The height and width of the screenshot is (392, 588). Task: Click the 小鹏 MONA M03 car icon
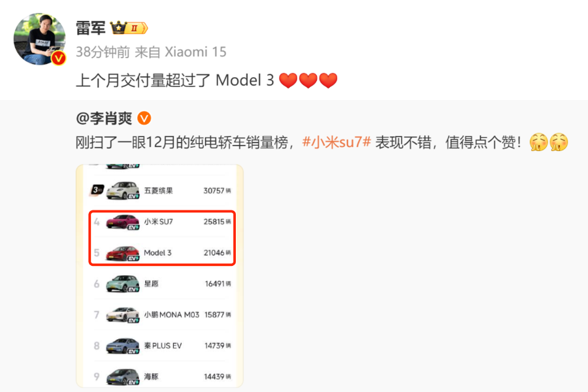[123, 315]
